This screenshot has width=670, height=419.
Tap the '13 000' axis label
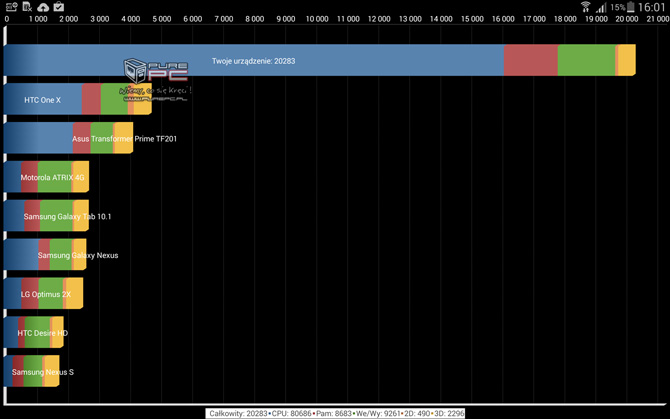click(410, 19)
